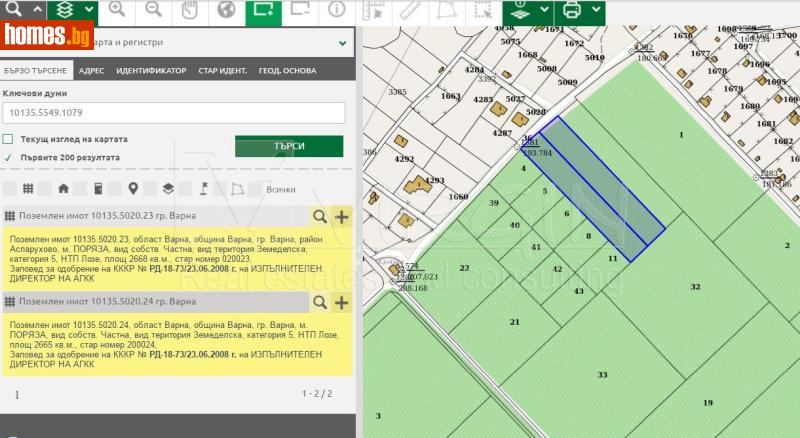Switch to the АДРЕС tab

point(91,71)
